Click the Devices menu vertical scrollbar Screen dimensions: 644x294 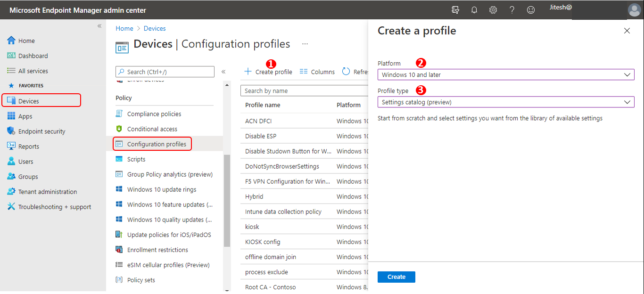click(x=227, y=200)
